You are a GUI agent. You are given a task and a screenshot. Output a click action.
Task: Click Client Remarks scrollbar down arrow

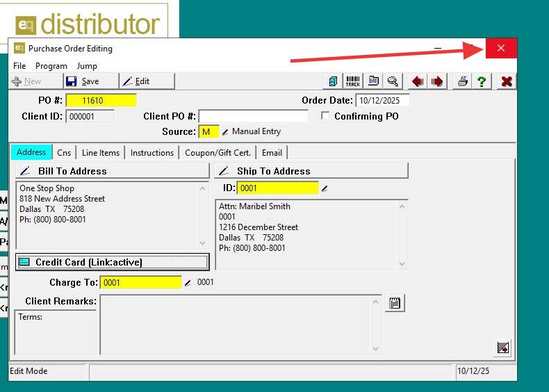[x=375, y=349]
